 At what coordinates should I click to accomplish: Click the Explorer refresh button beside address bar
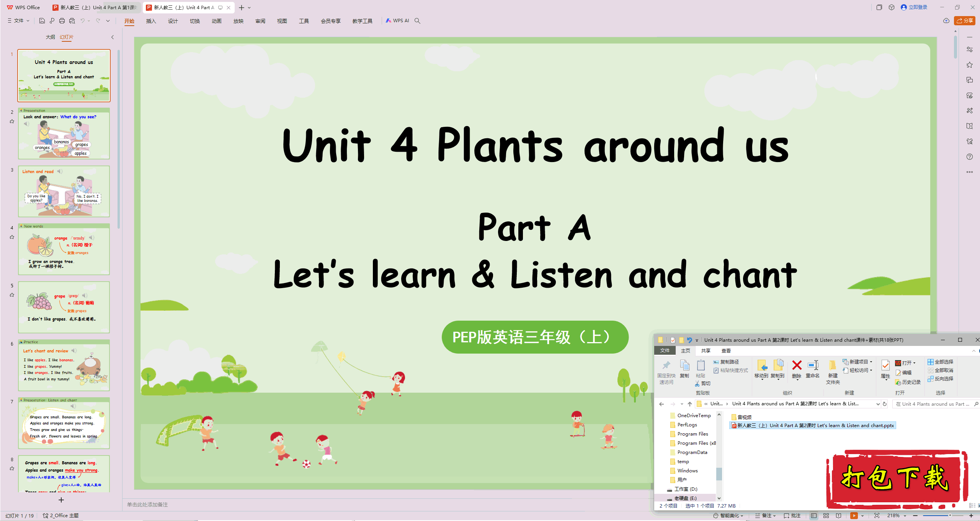[885, 404]
